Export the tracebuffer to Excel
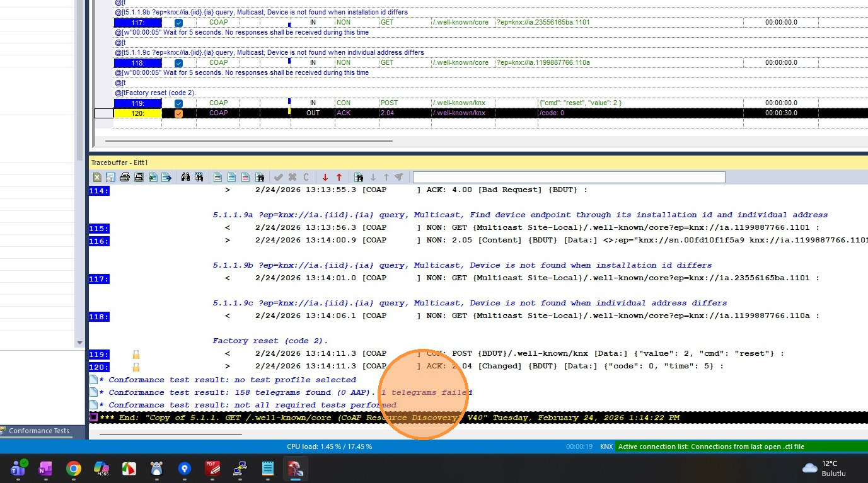Image resolution: width=868 pixels, height=483 pixels. pos(98,178)
